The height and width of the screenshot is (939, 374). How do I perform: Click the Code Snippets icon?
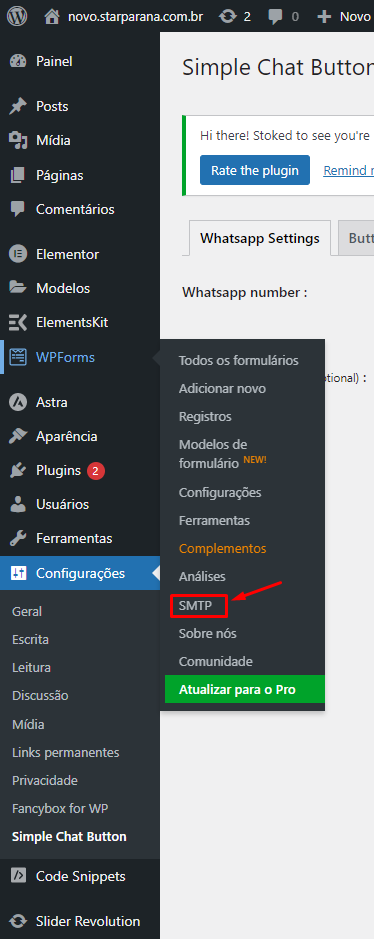pos(19,877)
